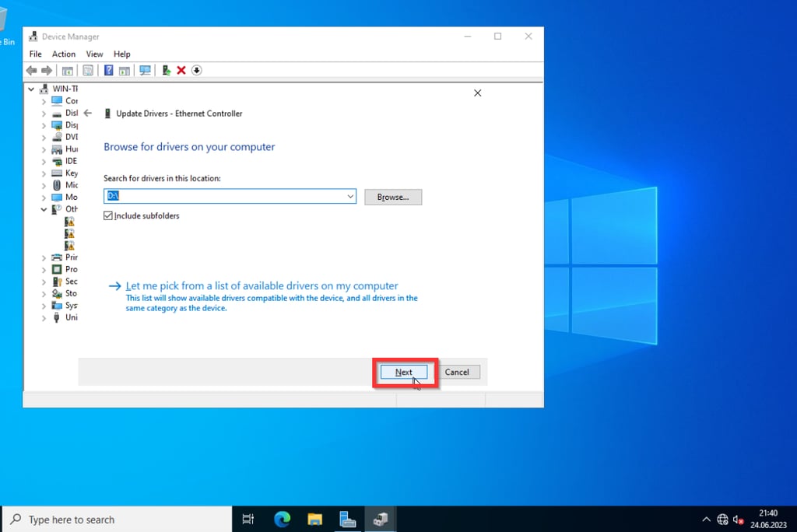The image size is (797, 532).
Task: Open the View menu
Action: [94, 54]
